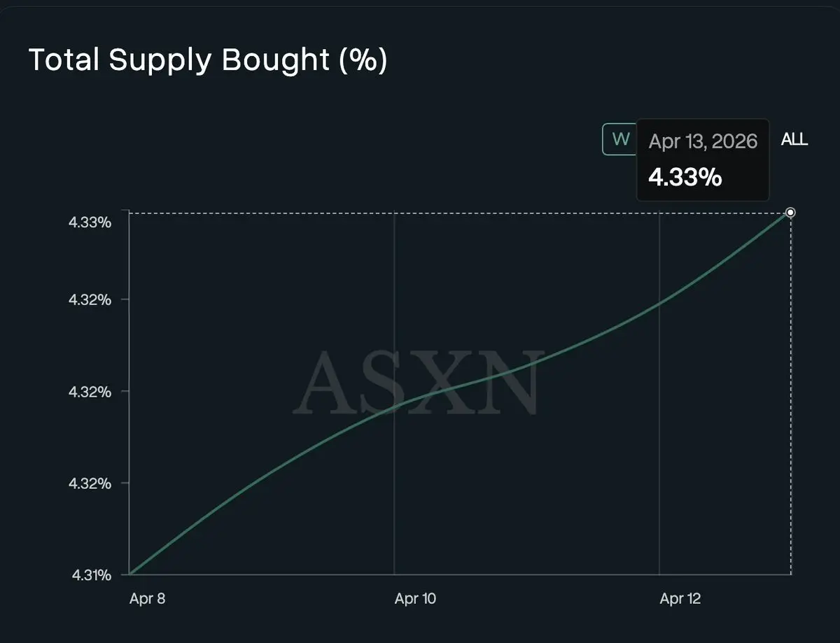This screenshot has width=840, height=643.
Task: Click the vertical dashed crosshair line
Action: coord(791,392)
